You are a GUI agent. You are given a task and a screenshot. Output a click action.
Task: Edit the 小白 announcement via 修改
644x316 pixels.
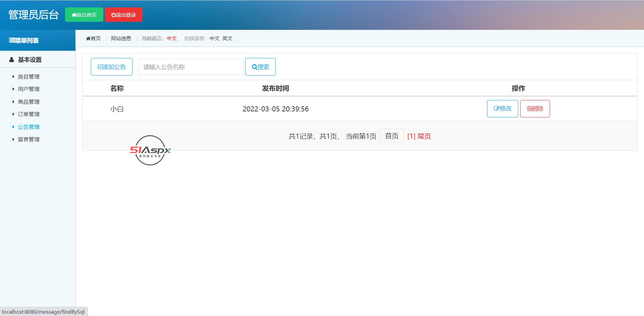tap(502, 109)
